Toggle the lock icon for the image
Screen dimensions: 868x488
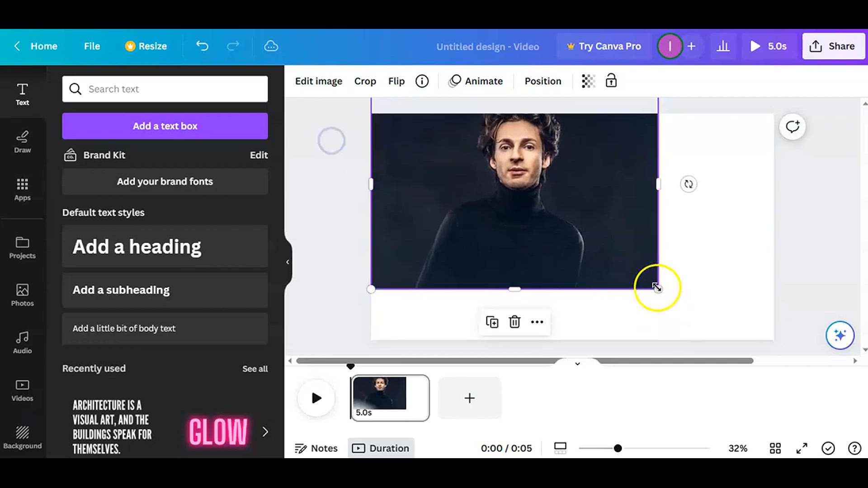click(611, 81)
